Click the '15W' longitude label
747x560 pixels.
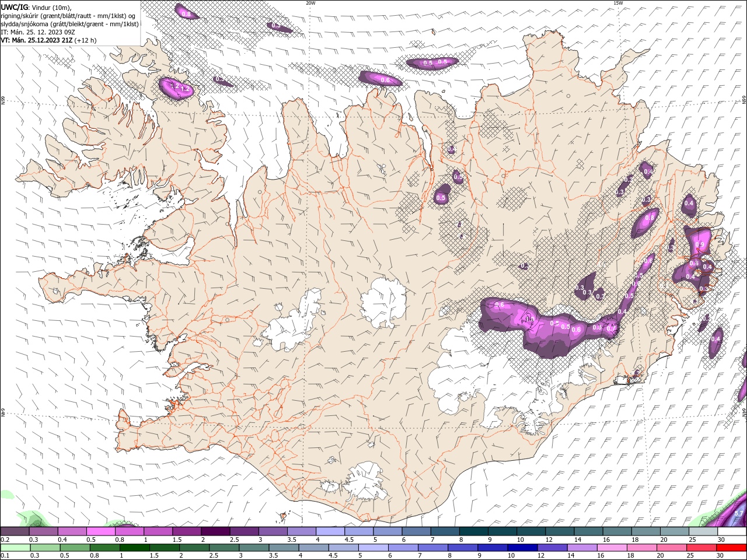click(618, 3)
